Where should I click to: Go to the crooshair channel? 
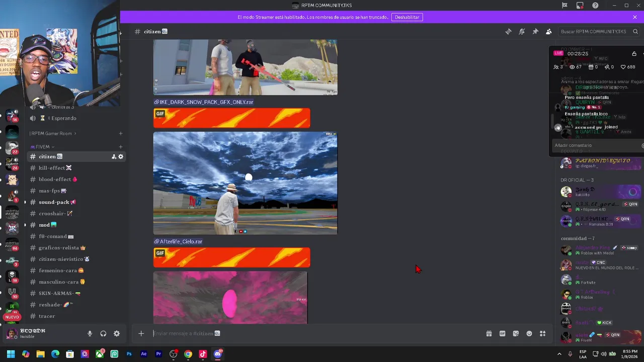(x=75, y=213)
